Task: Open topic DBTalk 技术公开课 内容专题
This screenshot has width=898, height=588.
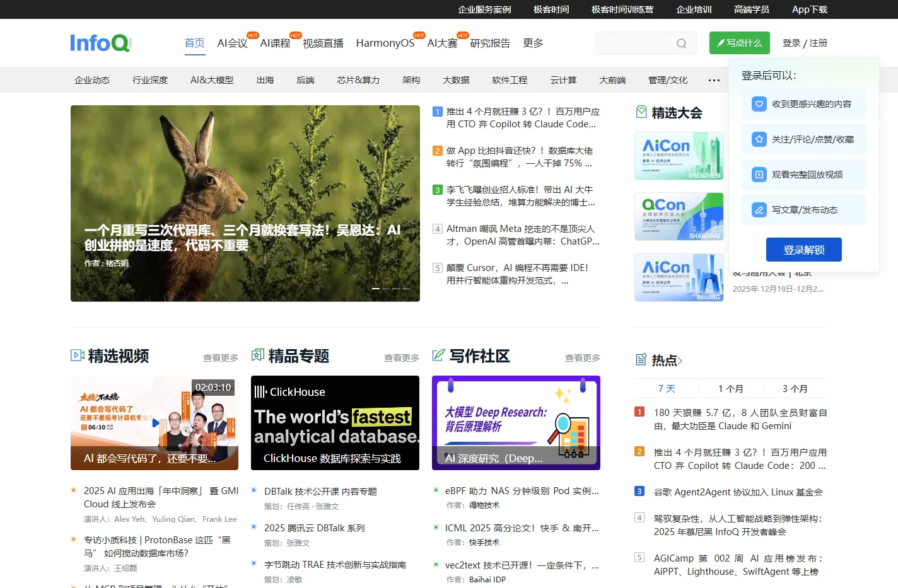Action: (x=320, y=492)
